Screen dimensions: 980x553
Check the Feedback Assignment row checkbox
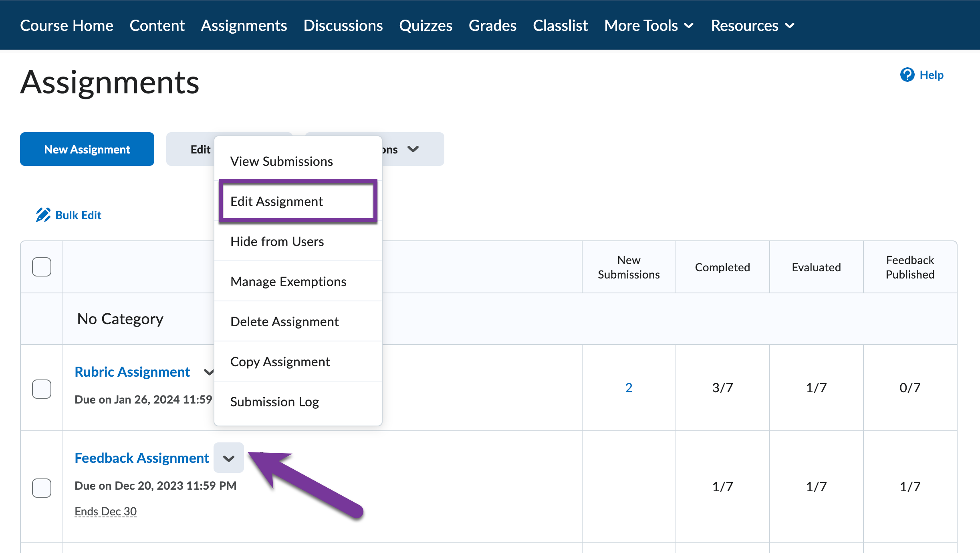point(41,488)
